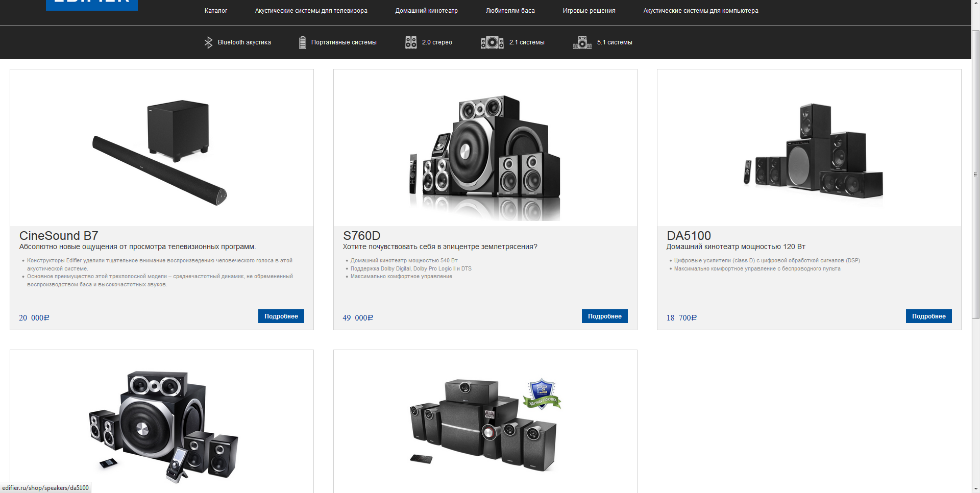Click the bullet 'Поддержка Dolby Digital, Dolby Pro Logic II и DTS'
This screenshot has width=980, height=493.
[411, 269]
